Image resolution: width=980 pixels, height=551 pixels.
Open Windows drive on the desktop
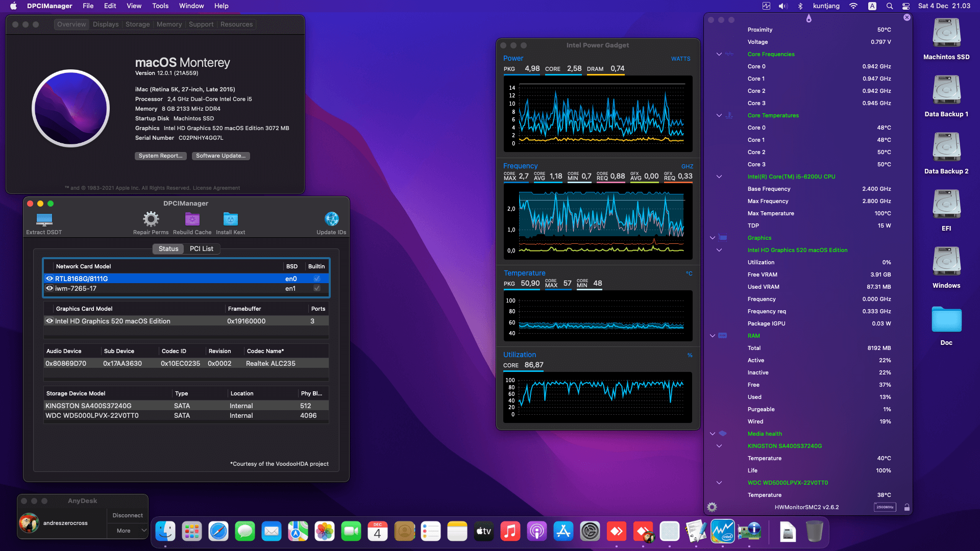click(946, 262)
